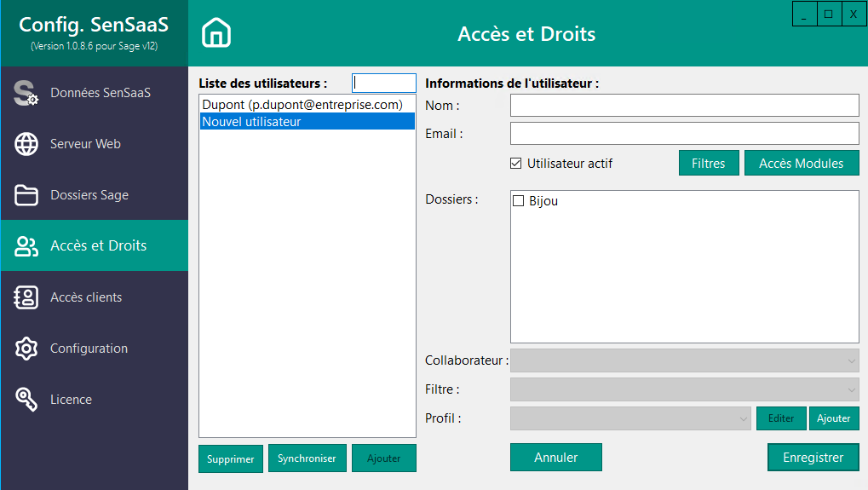Open Données SenSaaS via its S-gear icon

pos(26,93)
